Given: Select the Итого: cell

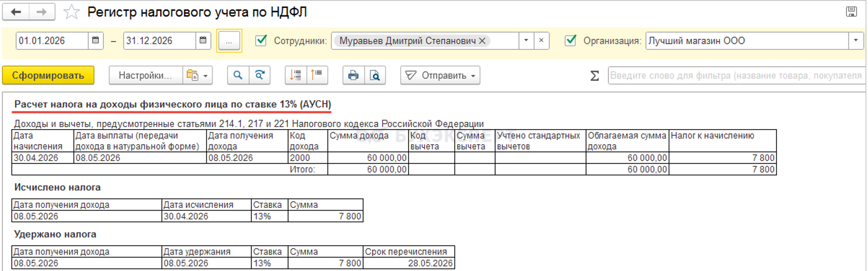Looking at the screenshot, I should [x=308, y=169].
